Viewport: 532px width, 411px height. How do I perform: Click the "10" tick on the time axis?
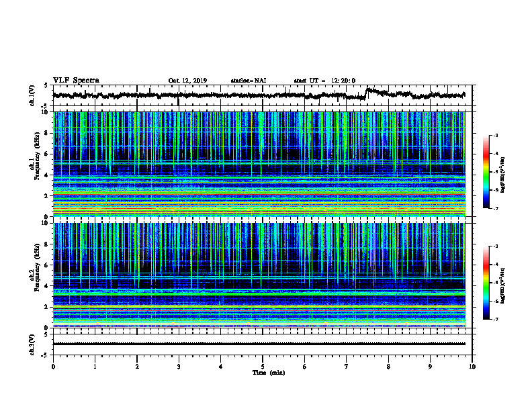[x=472, y=367]
